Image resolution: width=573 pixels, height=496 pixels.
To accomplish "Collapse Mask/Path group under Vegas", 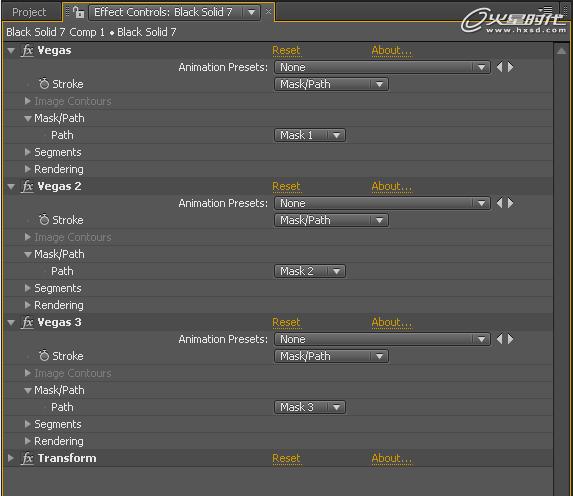I will tap(28, 119).
